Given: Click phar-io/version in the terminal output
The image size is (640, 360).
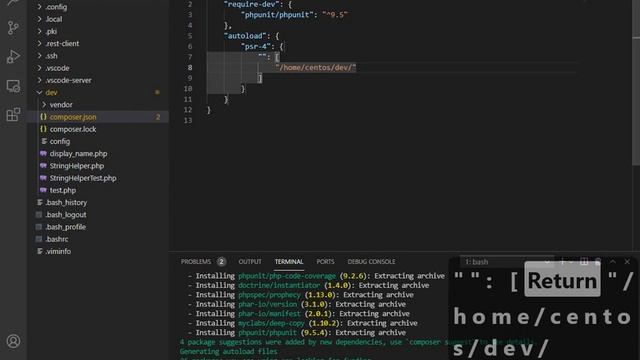Looking at the screenshot, I should [267, 304].
